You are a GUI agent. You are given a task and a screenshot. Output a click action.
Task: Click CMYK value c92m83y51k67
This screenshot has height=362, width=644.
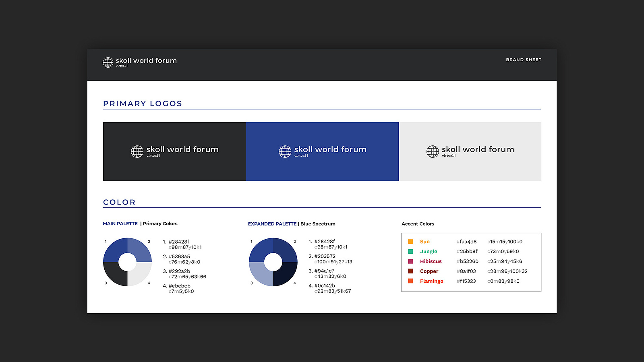[x=333, y=291]
